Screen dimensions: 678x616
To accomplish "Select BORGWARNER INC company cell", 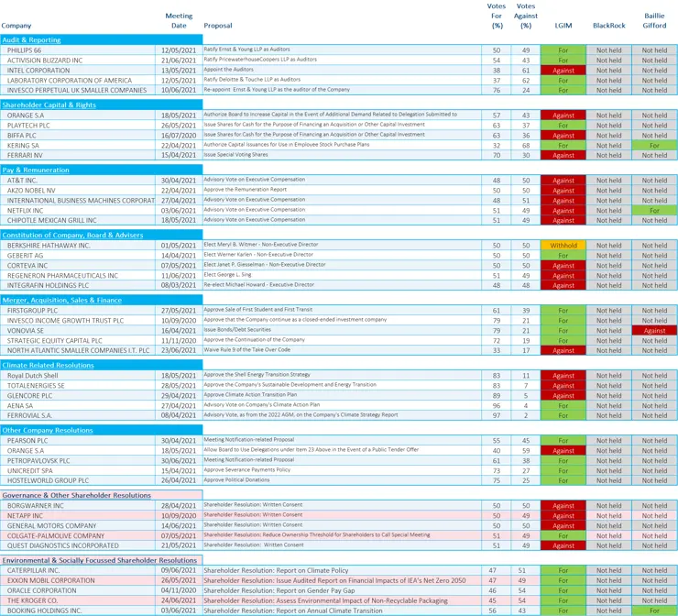I will point(78,505).
